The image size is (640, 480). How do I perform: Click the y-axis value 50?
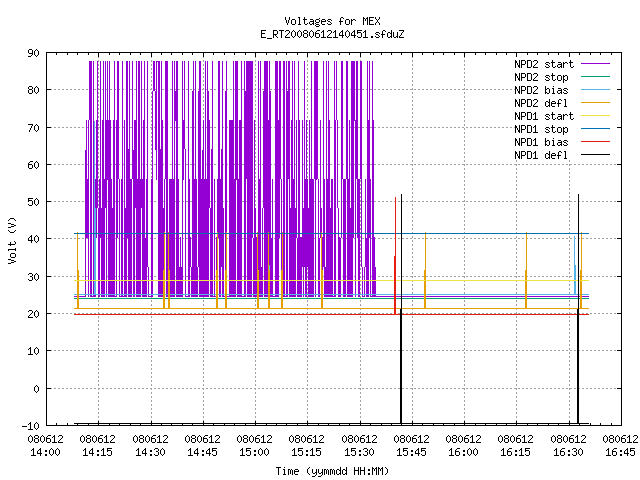pos(33,202)
